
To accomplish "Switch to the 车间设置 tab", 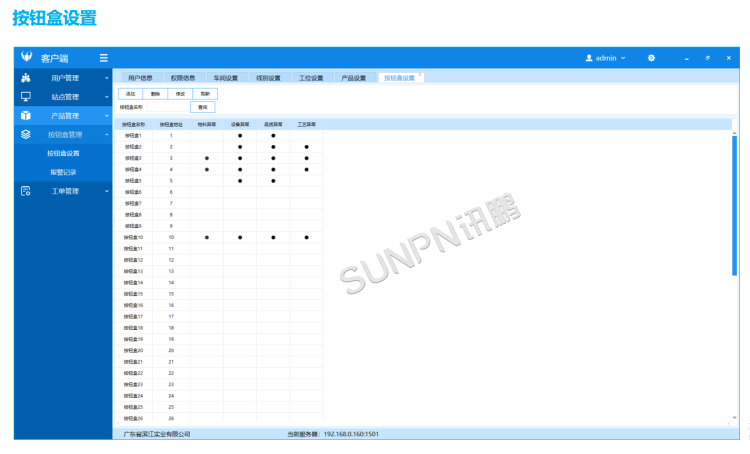I will [x=225, y=77].
